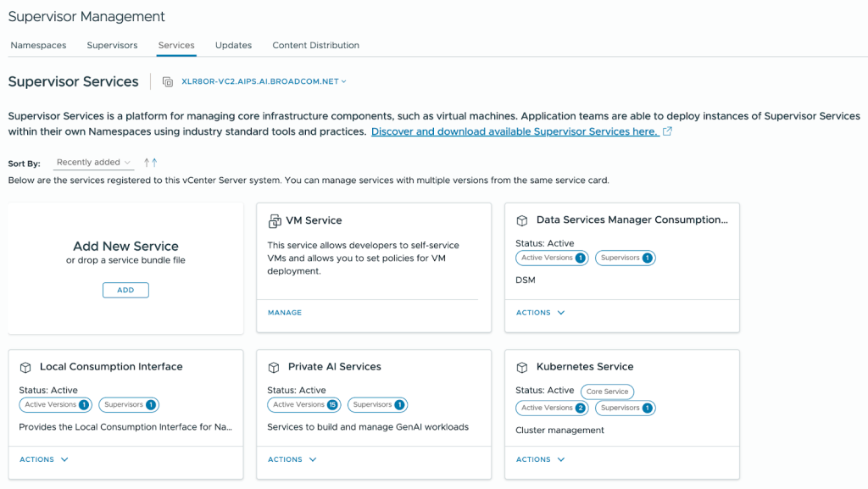
Task: Click the vCenter server icon beside Supervisor Services
Action: coord(168,82)
